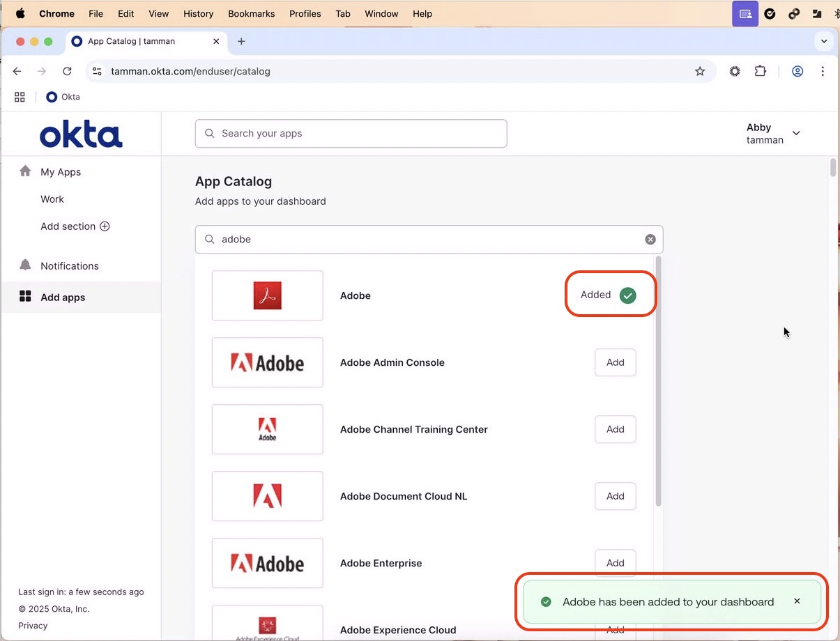Click the Okta logo in the sidebar
Viewport: 840px width, 641px height.
tap(81, 134)
